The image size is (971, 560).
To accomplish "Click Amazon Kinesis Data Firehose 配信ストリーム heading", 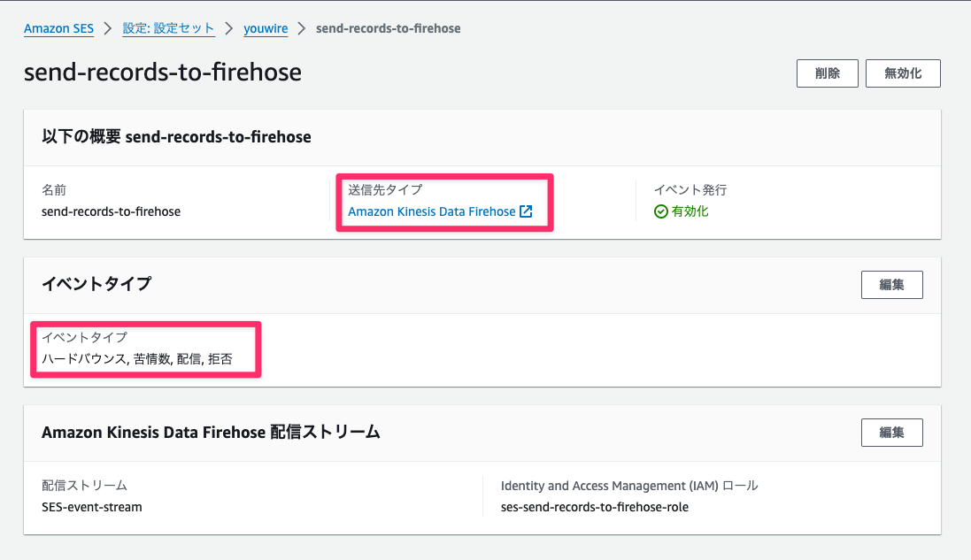I will [x=211, y=432].
